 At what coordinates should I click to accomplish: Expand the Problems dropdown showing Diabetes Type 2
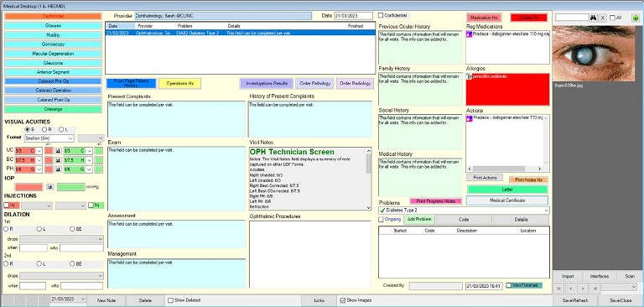(546, 211)
